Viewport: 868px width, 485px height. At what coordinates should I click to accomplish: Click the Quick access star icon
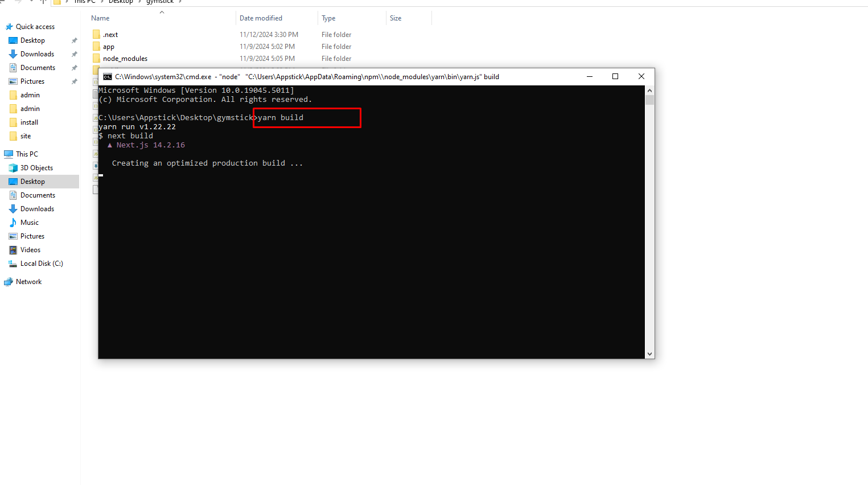(9, 26)
